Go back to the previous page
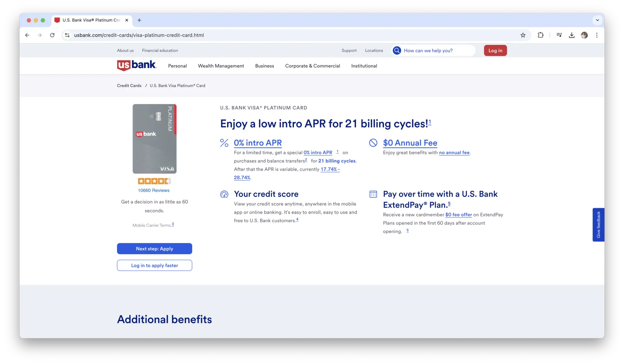This screenshot has width=624, height=364. click(27, 35)
